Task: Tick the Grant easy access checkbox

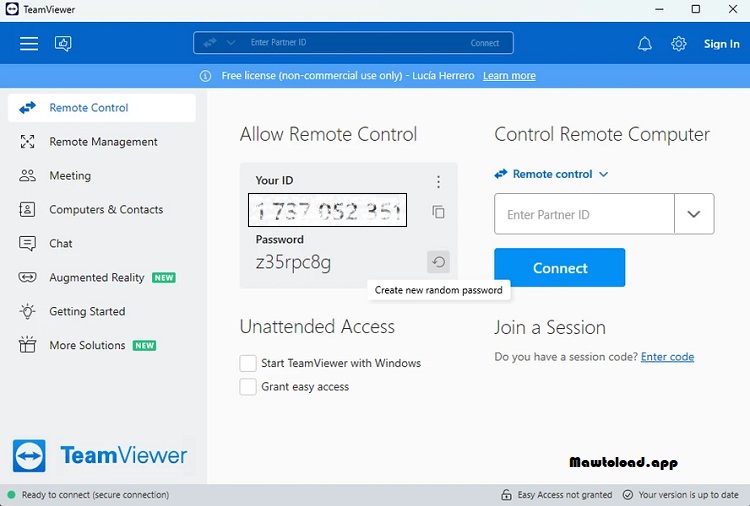Action: tap(248, 386)
